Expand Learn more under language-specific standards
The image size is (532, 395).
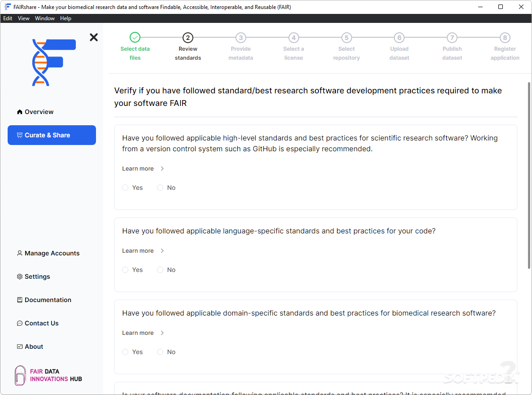tap(143, 250)
